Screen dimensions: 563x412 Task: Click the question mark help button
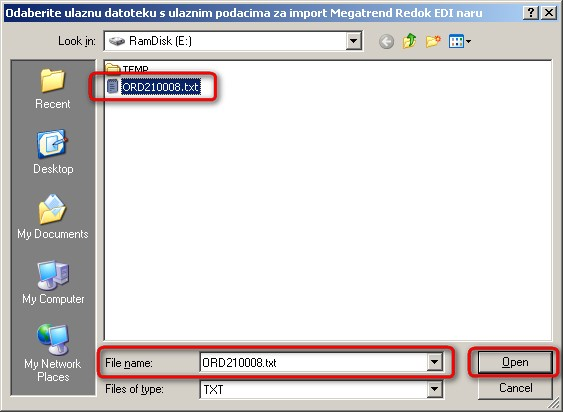531,13
